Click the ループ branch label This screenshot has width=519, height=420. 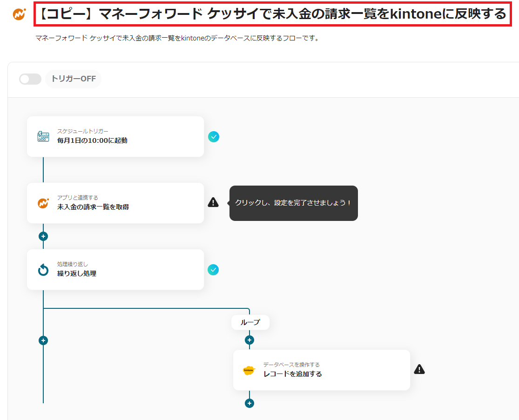coord(250,322)
